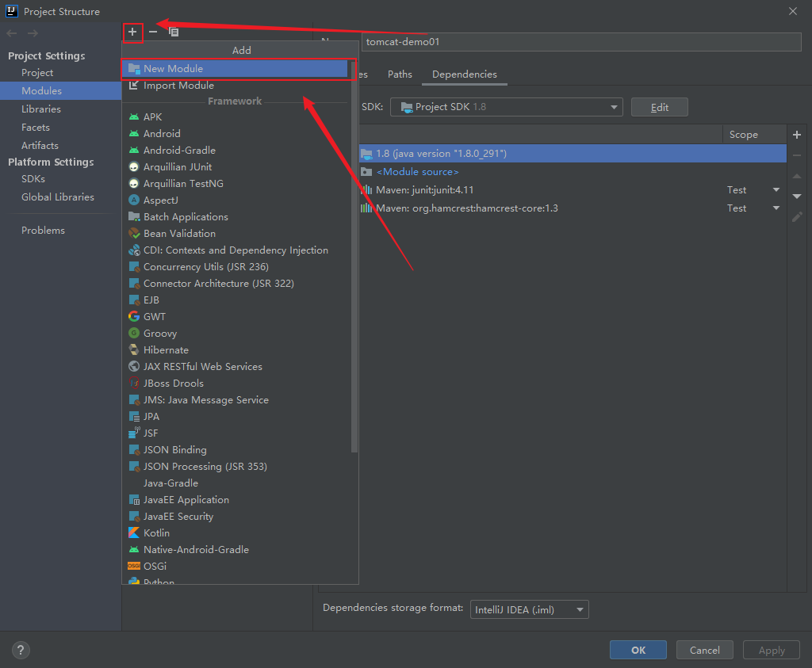Open Scope dropdown for hamcrest-core:1.3
812x668 pixels.
[776, 208]
